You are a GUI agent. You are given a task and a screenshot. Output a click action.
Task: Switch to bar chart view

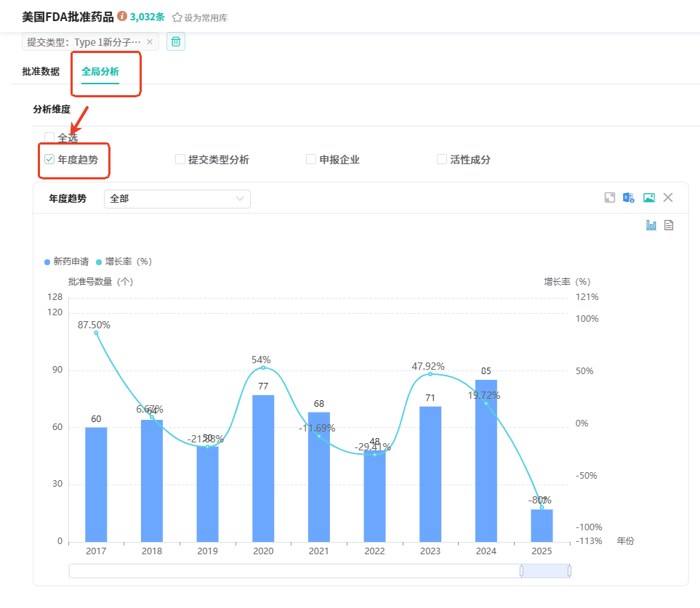pos(651,225)
